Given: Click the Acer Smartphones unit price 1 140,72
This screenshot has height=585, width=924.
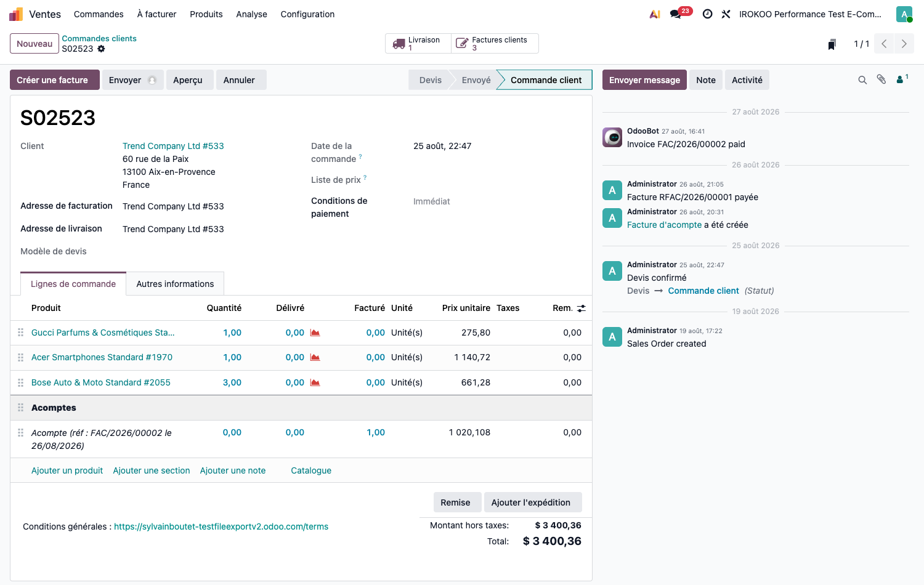Looking at the screenshot, I should (472, 357).
